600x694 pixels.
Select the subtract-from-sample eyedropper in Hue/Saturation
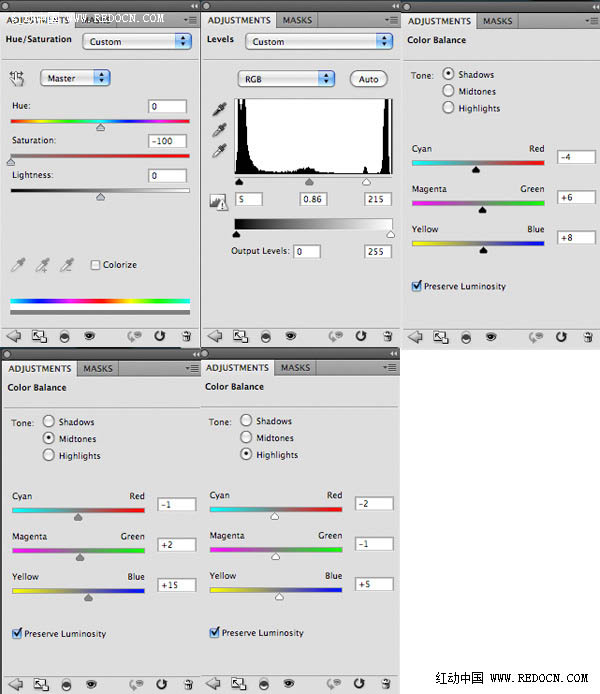67,265
